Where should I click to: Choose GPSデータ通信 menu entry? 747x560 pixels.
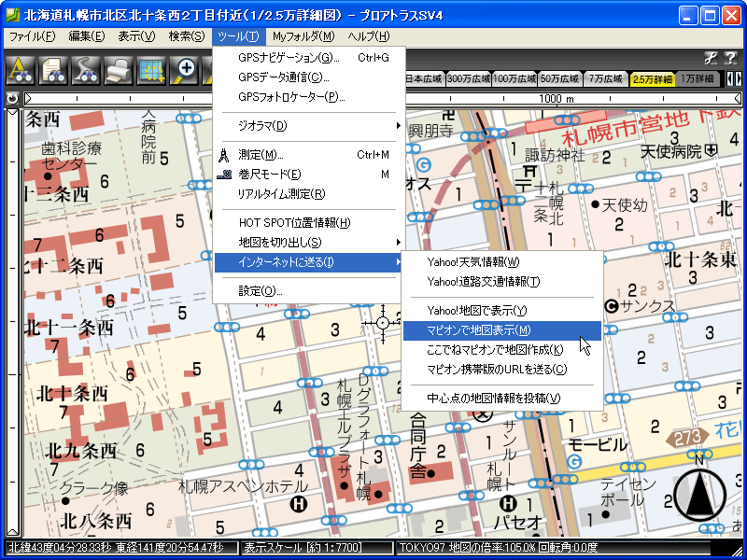[x=307, y=77]
